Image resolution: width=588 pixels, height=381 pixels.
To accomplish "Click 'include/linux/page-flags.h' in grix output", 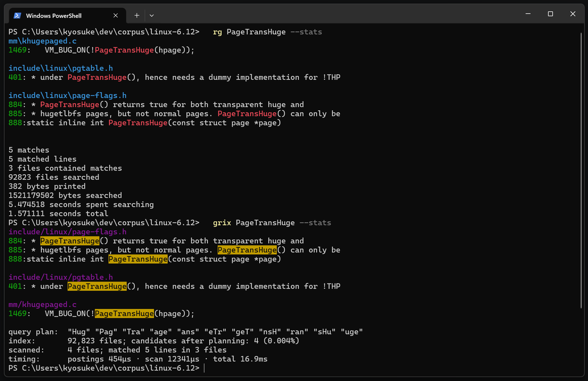I will pyautogui.click(x=68, y=232).
